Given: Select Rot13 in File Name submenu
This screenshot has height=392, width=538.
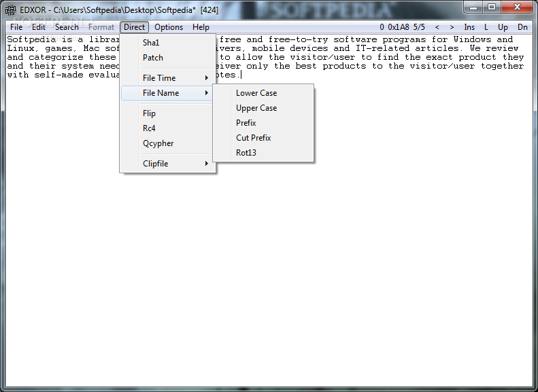Looking at the screenshot, I should 263,152.
